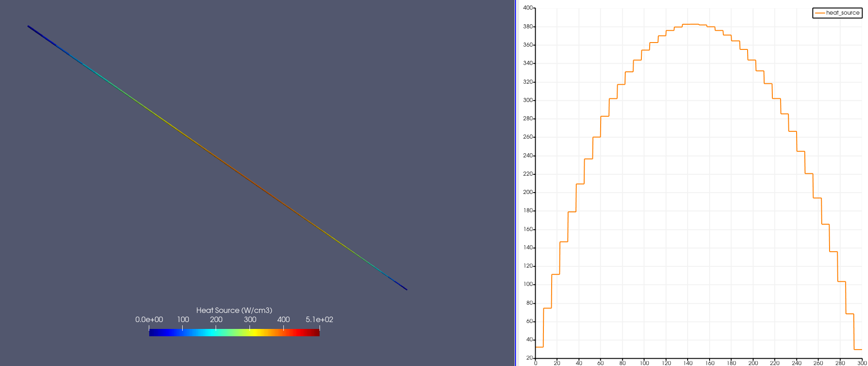Screen dimensions: 868x366
Task: Click the x-axis label '140' on chart
Action: (688, 363)
